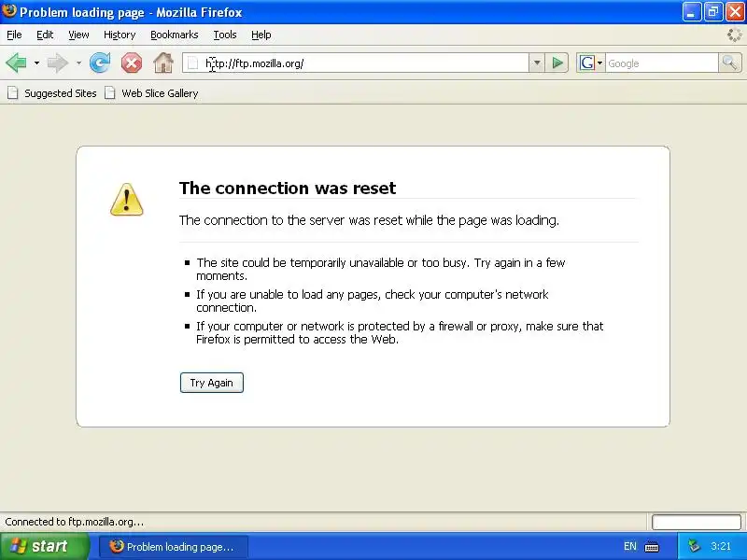
Task: Expand the Forward button history dropdown
Action: pyautogui.click(x=78, y=63)
